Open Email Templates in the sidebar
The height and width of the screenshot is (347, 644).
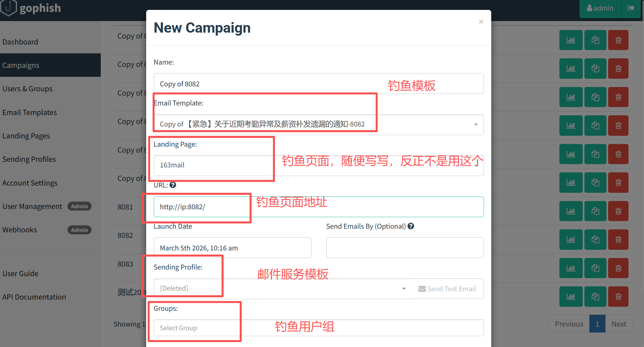pyautogui.click(x=30, y=112)
